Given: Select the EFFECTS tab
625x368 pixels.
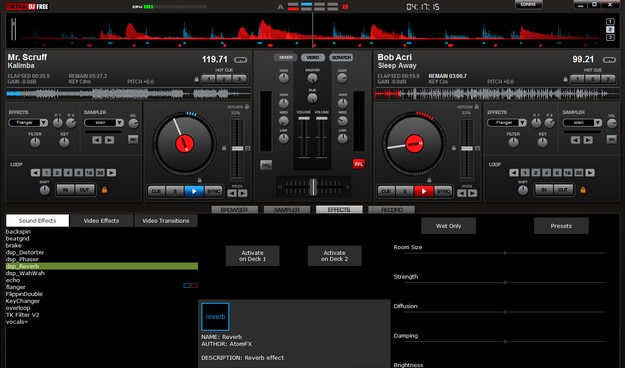Looking at the screenshot, I should coord(339,210).
